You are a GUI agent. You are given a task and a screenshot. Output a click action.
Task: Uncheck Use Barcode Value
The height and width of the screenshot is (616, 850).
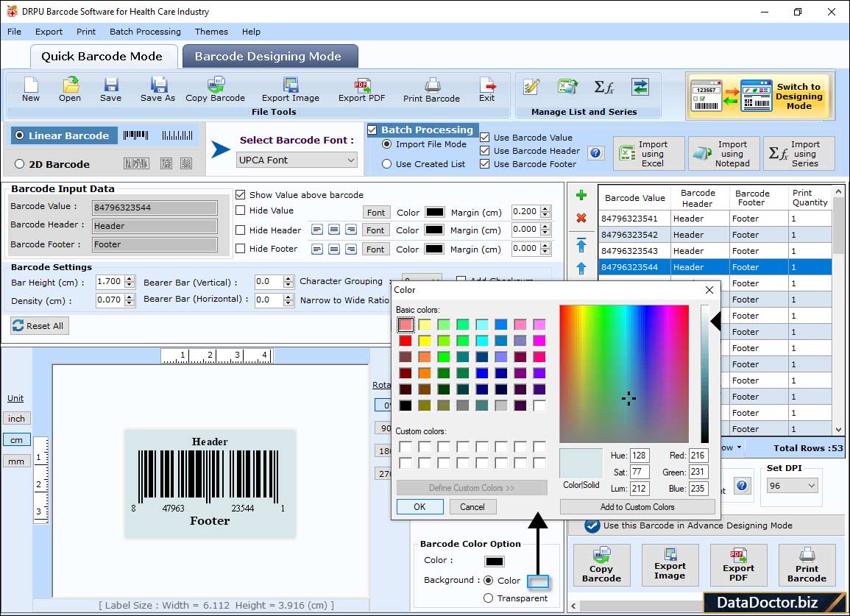(485, 138)
